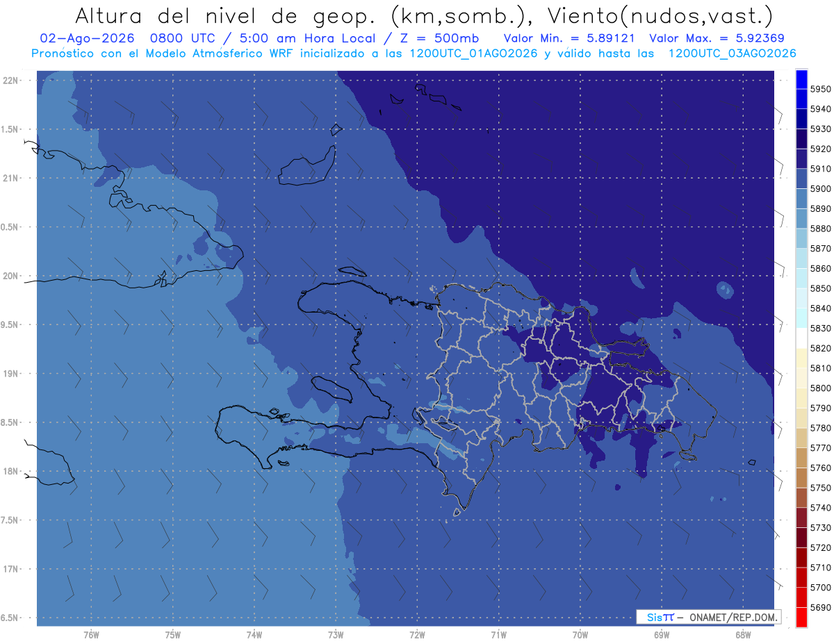834x644 pixels.
Task: Click the '72W' longitude label
Action: tap(417, 636)
